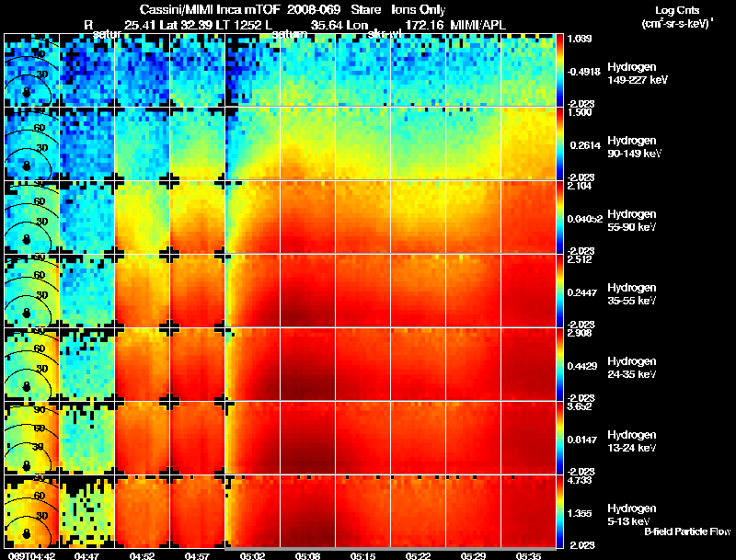
Task: Click the 069T04:42 time label
Action: (32, 555)
